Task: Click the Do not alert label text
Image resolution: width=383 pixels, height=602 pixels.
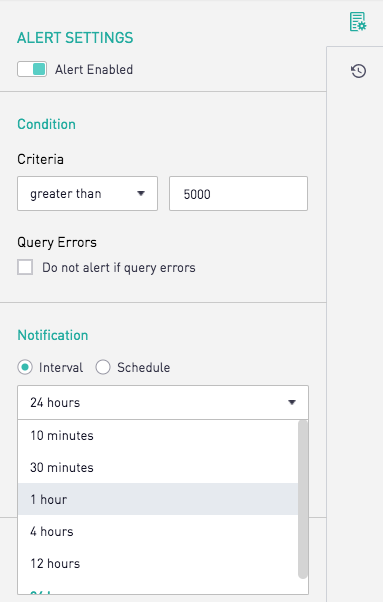Action: pyautogui.click(x=119, y=268)
